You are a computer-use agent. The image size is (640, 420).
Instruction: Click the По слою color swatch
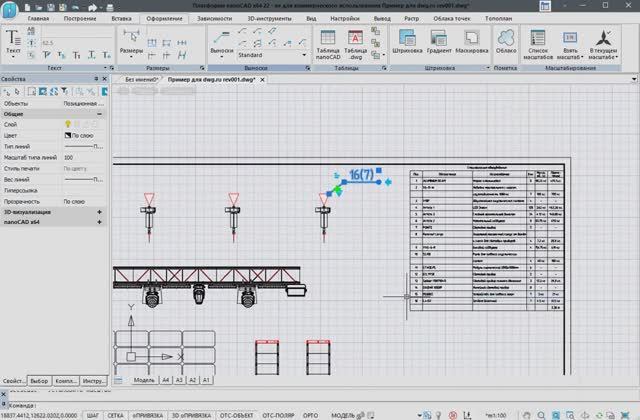pyautogui.click(x=68, y=135)
